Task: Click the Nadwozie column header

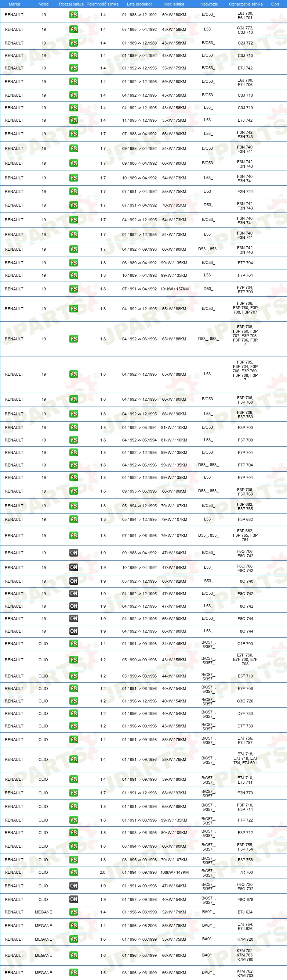Action: 209,4
